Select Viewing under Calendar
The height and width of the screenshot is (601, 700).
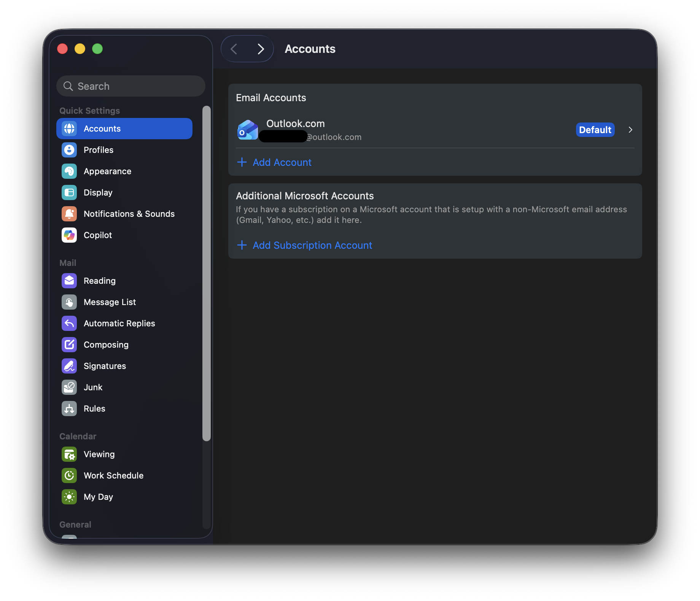[124, 454]
